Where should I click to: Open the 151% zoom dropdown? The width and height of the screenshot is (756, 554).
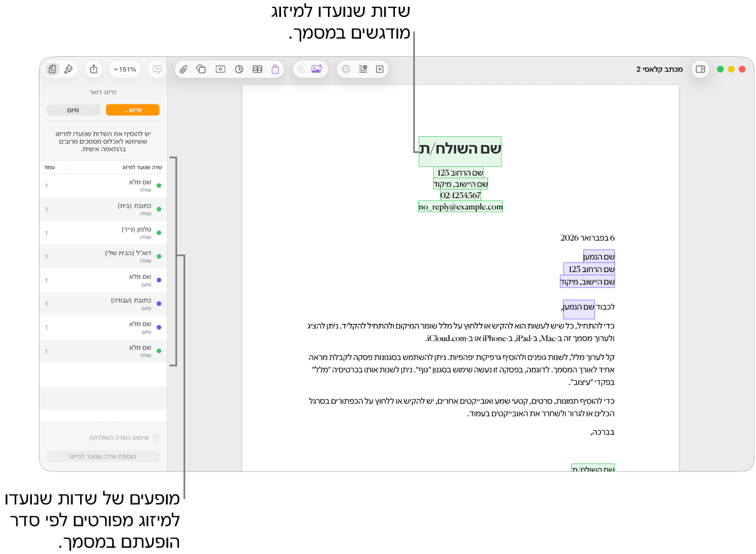[x=125, y=69]
